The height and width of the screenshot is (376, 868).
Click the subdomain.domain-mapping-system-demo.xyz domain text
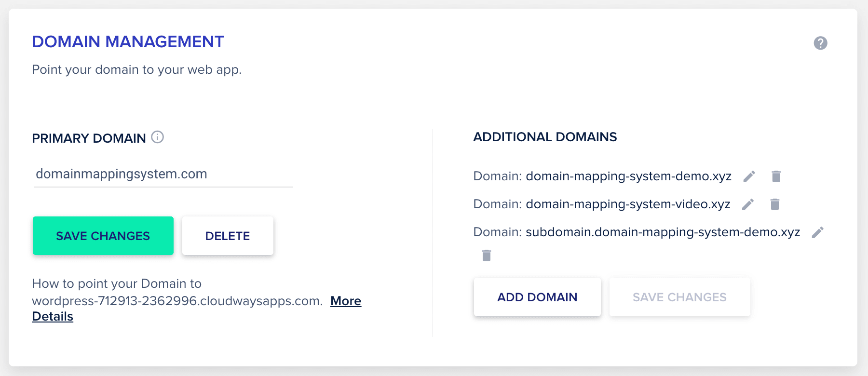(663, 232)
